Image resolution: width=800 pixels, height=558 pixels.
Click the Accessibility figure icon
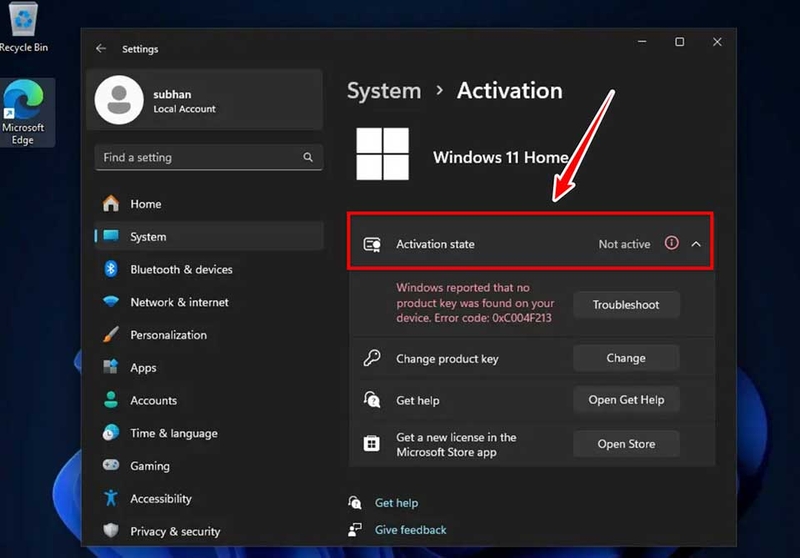click(111, 498)
